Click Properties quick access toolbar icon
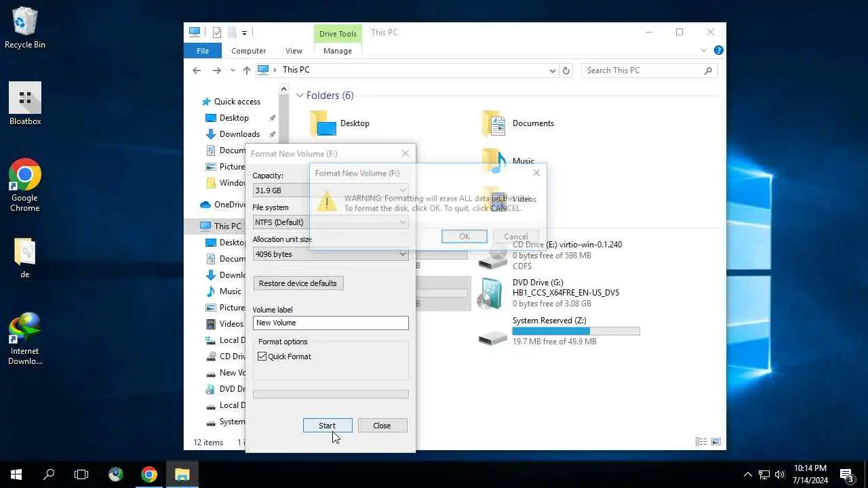Image resolution: width=868 pixels, height=488 pixels. point(217,33)
